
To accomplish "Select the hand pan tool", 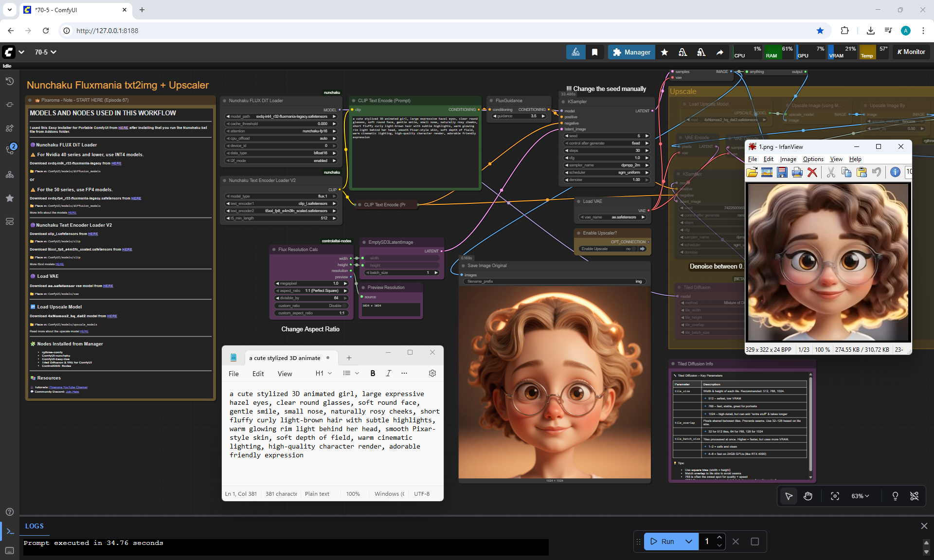I will [x=808, y=496].
